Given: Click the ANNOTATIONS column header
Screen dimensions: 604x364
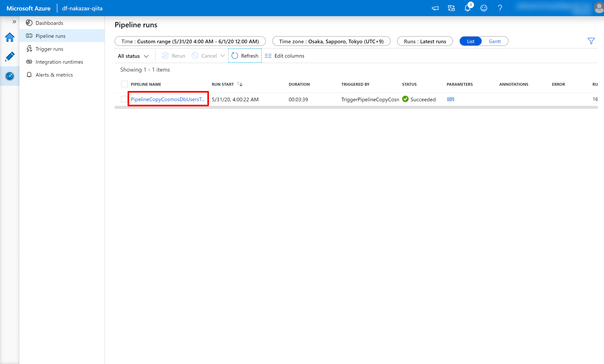Looking at the screenshot, I should 513,84.
